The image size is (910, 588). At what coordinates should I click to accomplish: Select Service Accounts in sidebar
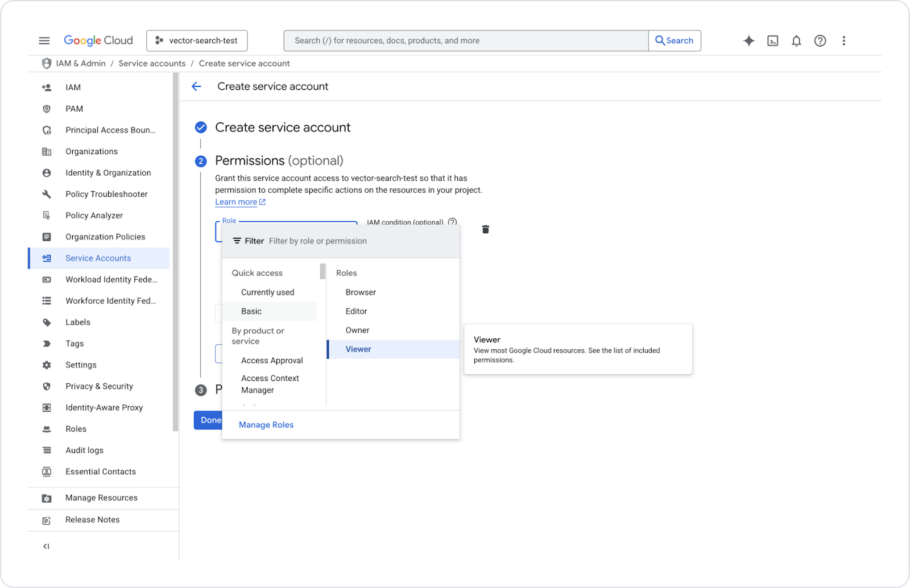(99, 258)
